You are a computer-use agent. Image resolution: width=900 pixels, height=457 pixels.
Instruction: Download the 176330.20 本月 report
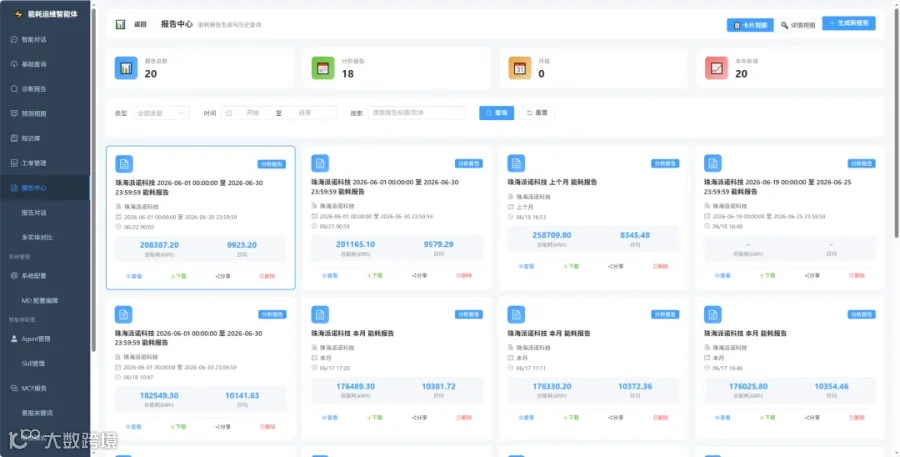pyautogui.click(x=571, y=418)
